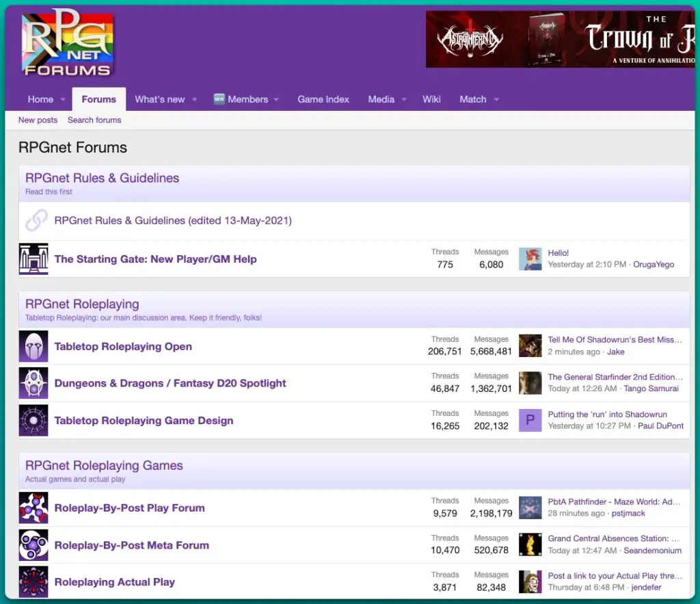Click Paul DuPont's purple P avatar
Viewport: 700px width, 604px height.
pos(530,420)
